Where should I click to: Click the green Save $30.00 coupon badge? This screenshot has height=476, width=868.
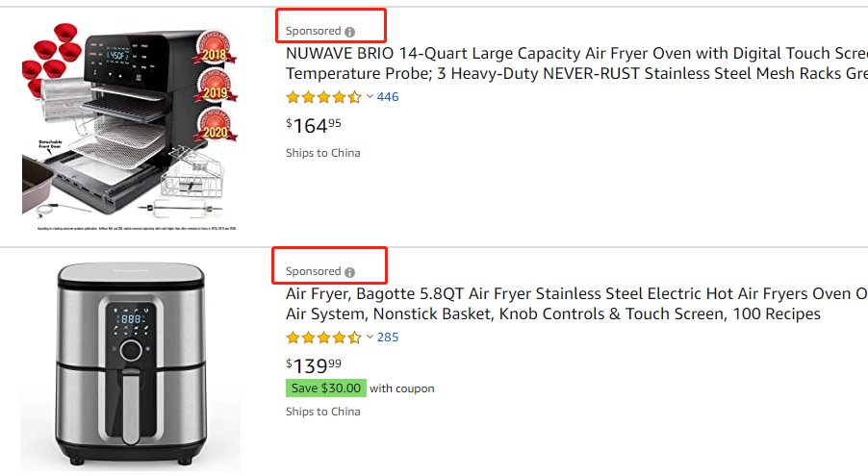[325, 388]
